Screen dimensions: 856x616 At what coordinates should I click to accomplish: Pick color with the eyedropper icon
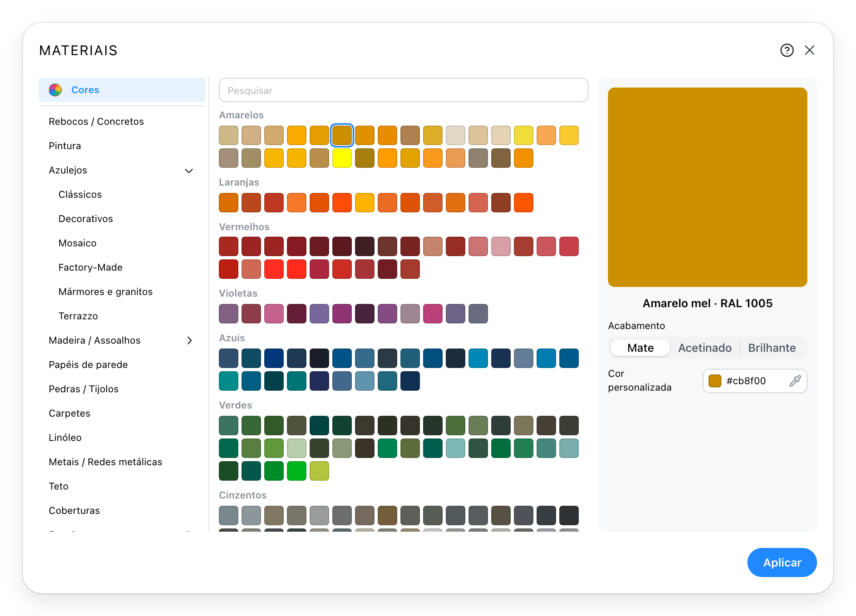pyautogui.click(x=795, y=381)
